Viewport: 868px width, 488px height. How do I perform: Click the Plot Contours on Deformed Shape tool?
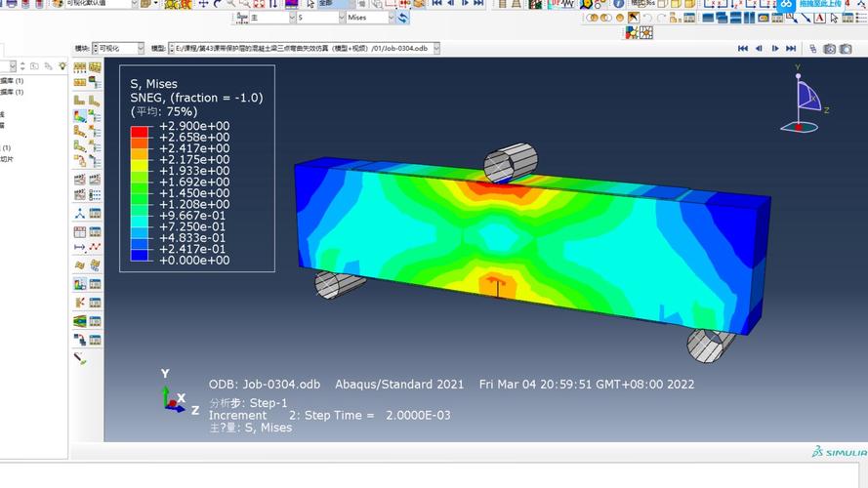(79, 115)
